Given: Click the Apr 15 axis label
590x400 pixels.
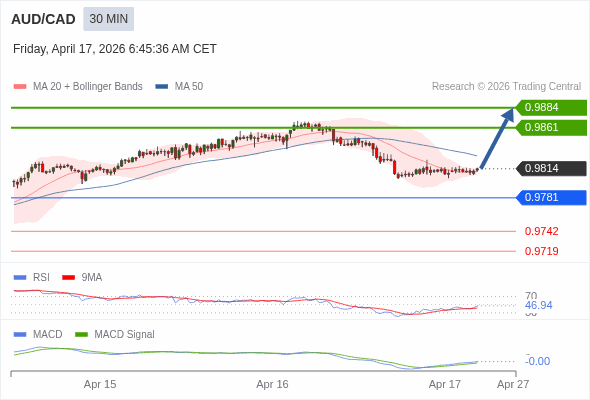Looking at the screenshot, I should pyautogui.click(x=100, y=385).
